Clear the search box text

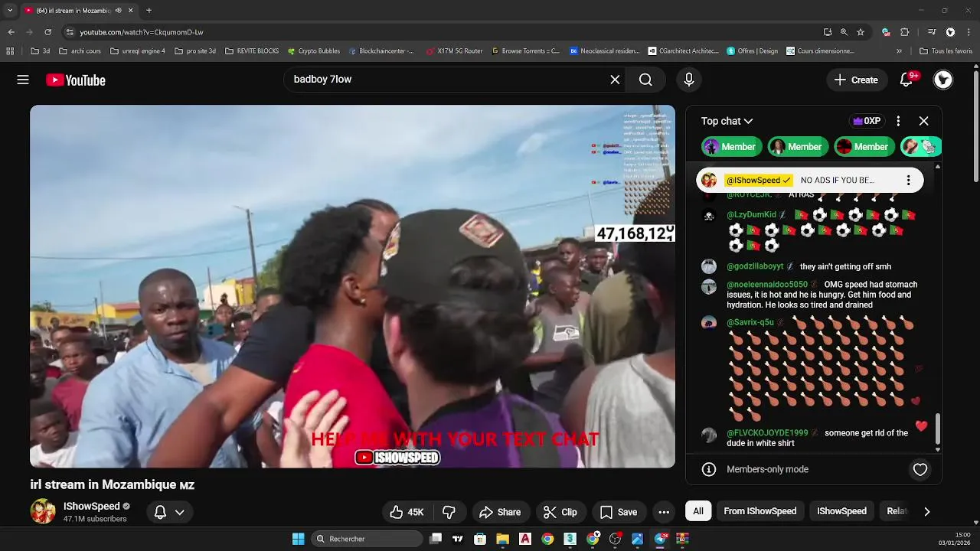[615, 80]
